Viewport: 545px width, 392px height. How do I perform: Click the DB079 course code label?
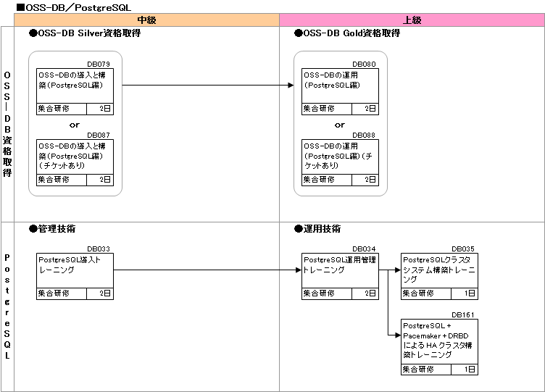(x=99, y=64)
